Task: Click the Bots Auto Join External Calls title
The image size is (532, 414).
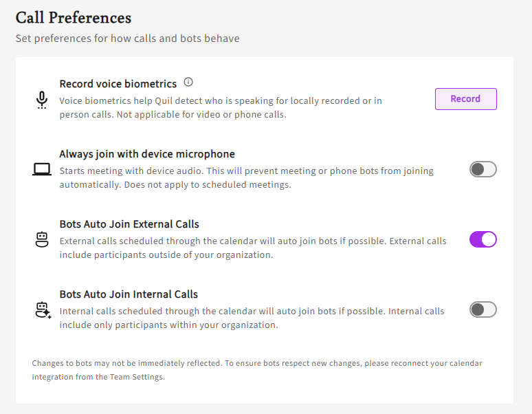Action: click(x=129, y=224)
